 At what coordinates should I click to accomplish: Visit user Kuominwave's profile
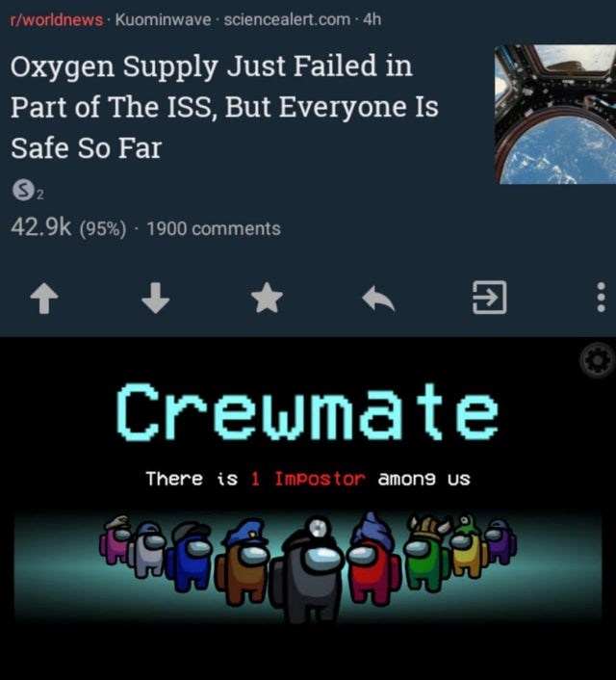(163, 19)
